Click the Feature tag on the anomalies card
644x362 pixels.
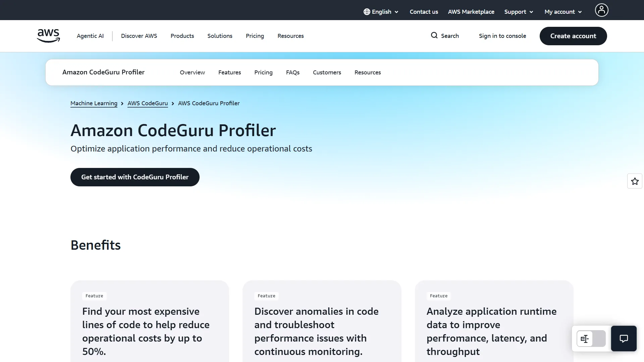[266, 296]
